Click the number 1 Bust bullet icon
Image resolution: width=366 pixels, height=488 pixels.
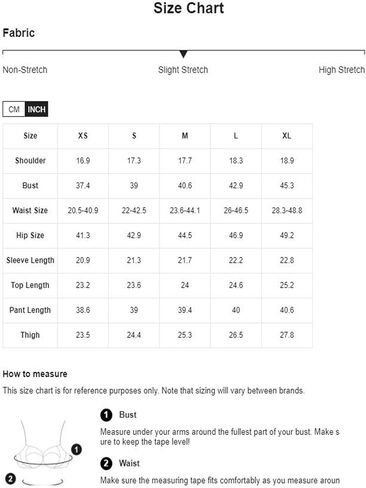coord(106,415)
